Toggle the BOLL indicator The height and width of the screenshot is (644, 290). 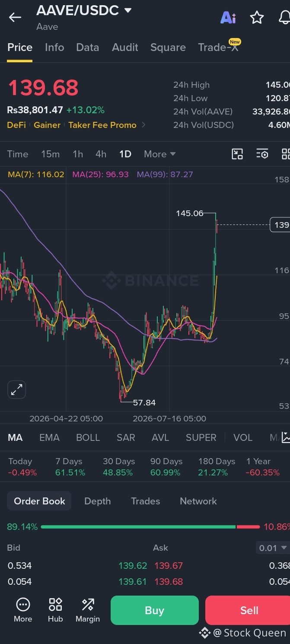point(88,437)
